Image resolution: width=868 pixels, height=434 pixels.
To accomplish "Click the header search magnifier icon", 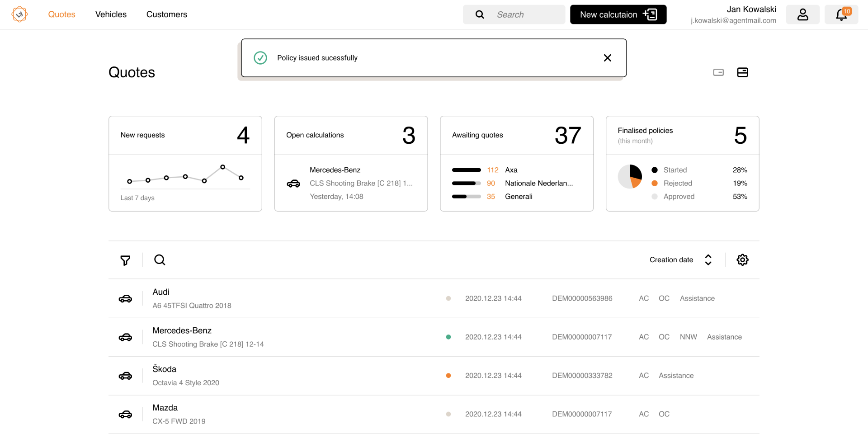I will (x=480, y=14).
